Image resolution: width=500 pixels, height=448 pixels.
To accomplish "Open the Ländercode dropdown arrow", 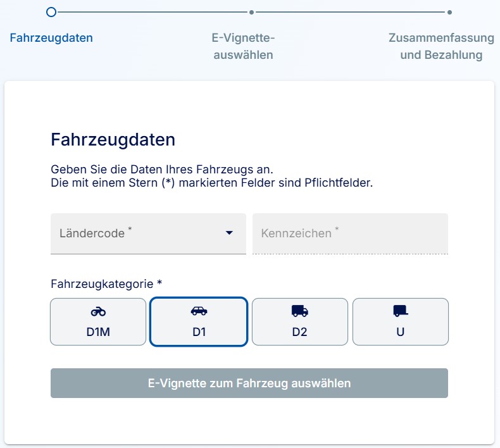I will (229, 233).
